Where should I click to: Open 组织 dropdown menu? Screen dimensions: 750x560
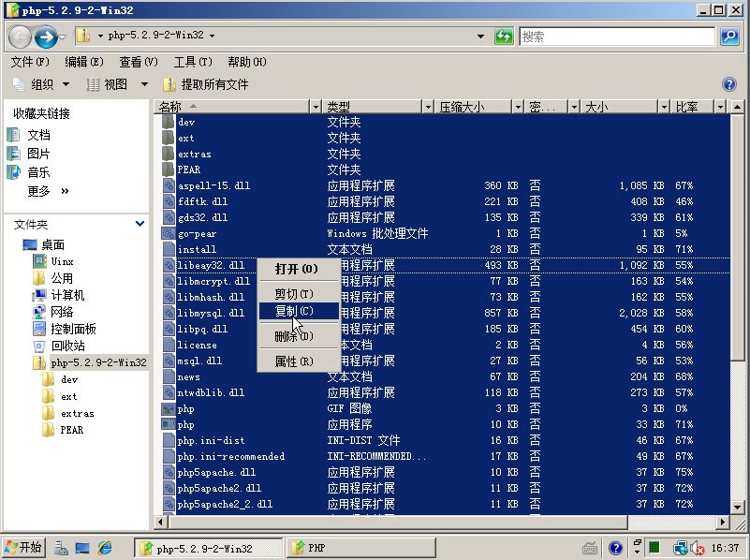click(41, 84)
